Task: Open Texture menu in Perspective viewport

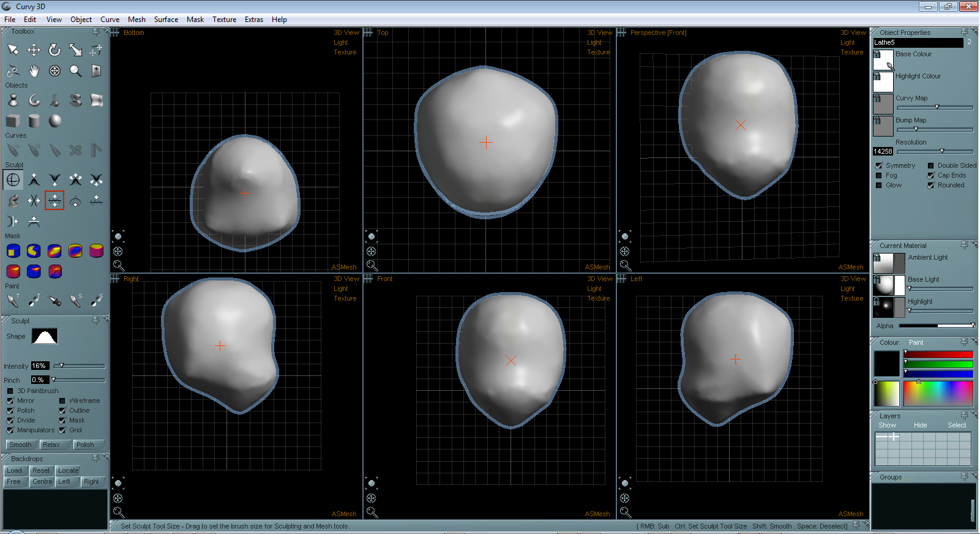Action: [851, 52]
